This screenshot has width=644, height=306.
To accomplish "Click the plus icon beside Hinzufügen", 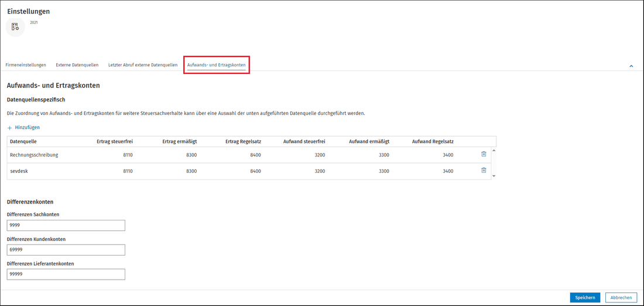I will click(x=10, y=128).
